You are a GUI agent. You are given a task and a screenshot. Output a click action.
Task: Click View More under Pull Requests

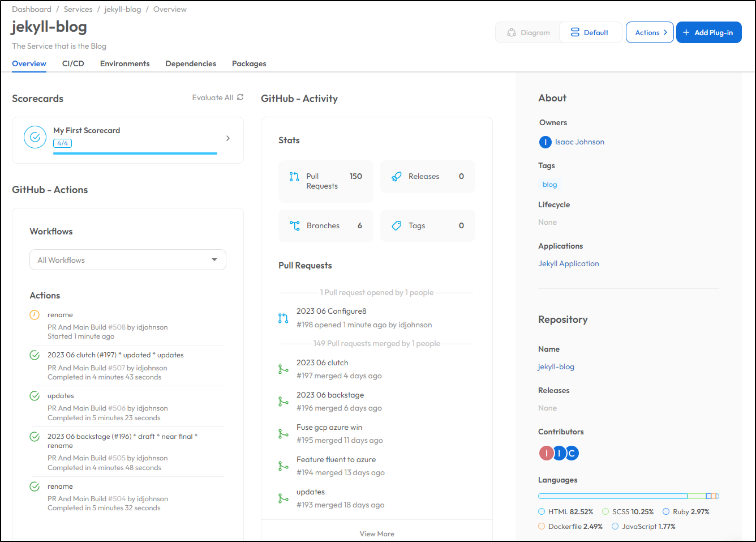point(377,534)
